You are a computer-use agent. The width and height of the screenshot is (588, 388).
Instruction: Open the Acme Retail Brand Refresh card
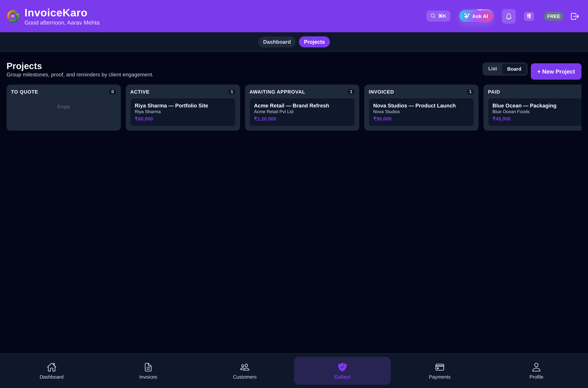pos(302,112)
